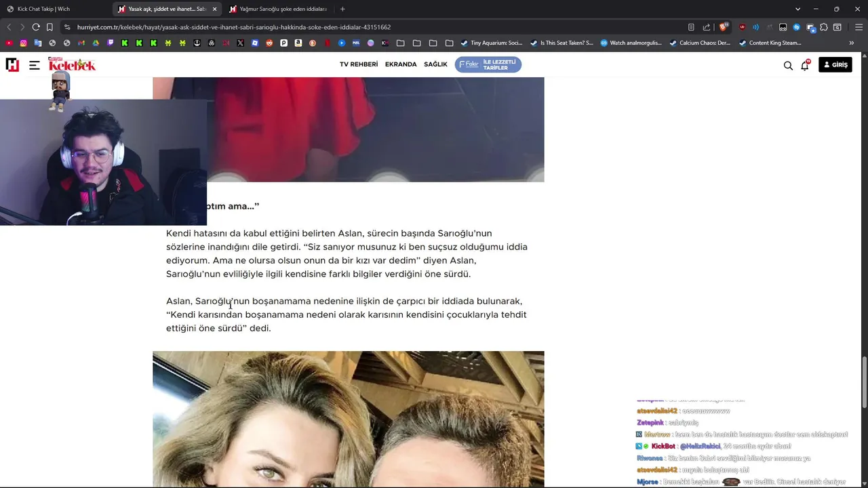The height and width of the screenshot is (488, 868).
Task: Click the Kelebek logo
Action: pyautogui.click(x=72, y=64)
